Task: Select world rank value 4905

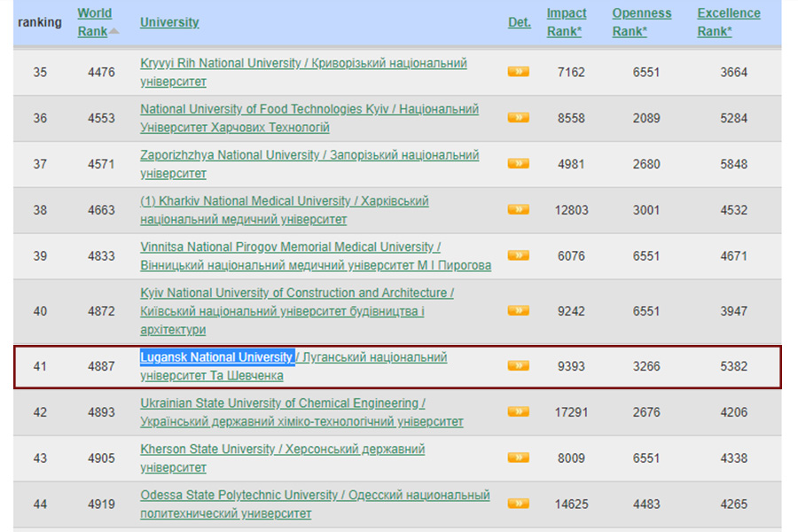Action: (x=101, y=458)
